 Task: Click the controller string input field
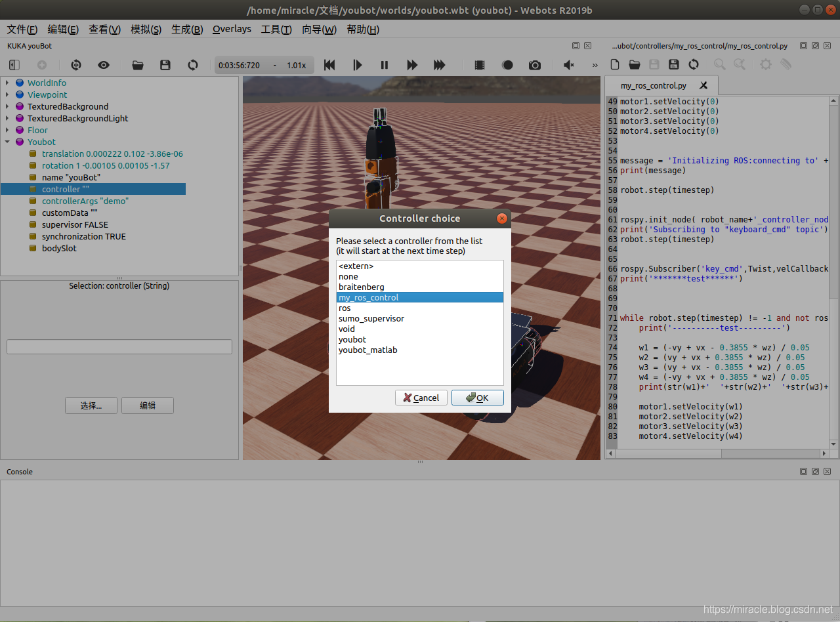tap(119, 346)
